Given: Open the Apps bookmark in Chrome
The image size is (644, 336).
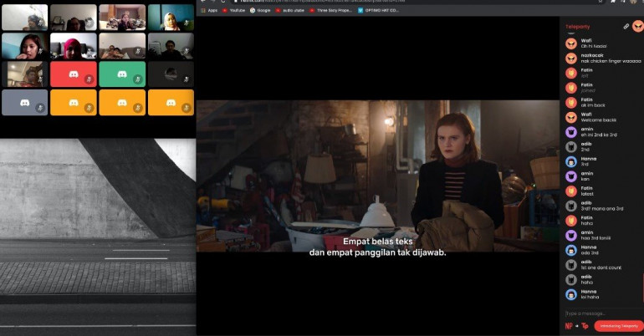Looking at the screenshot, I should coord(209,10).
